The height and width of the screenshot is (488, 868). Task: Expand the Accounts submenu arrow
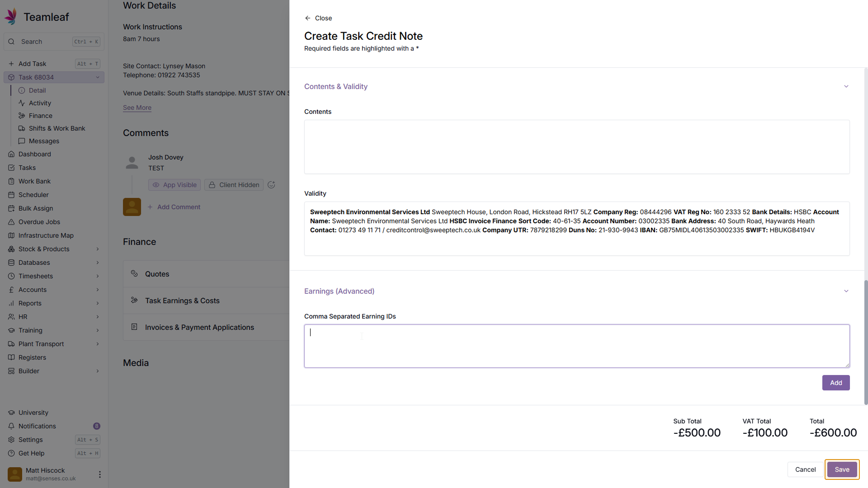click(x=98, y=290)
